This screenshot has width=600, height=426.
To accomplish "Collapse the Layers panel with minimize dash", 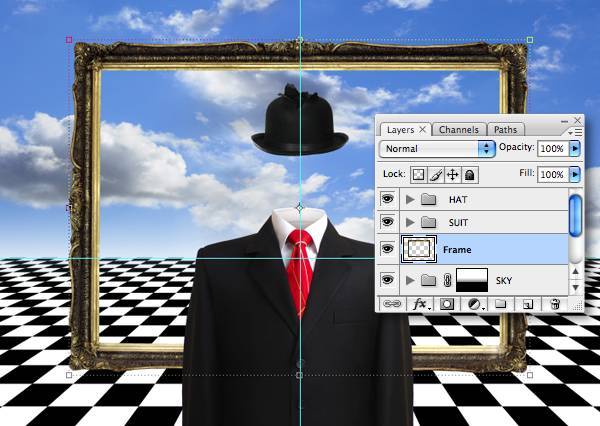I will [564, 121].
